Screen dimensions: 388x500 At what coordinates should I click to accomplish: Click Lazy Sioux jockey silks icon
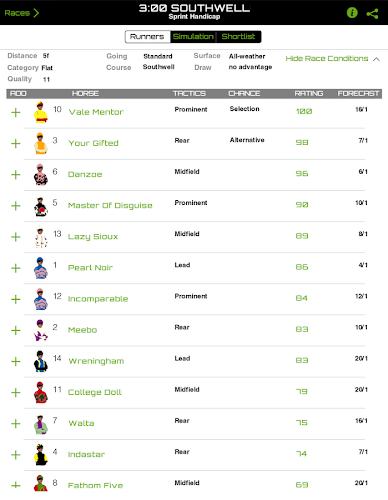pos(41,237)
